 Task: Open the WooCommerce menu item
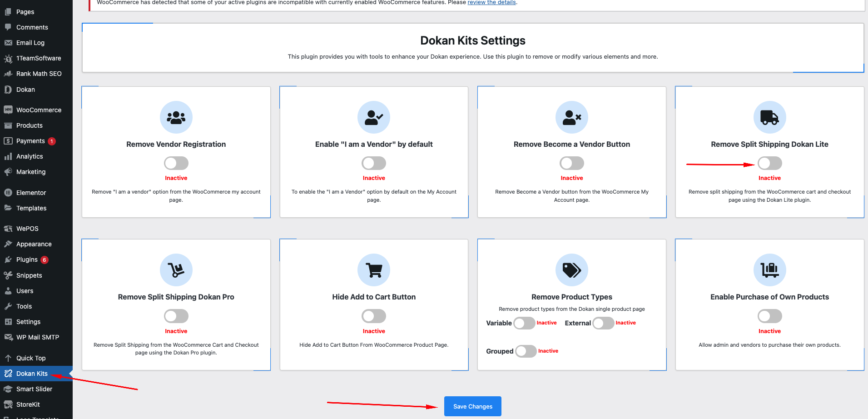[x=36, y=110]
